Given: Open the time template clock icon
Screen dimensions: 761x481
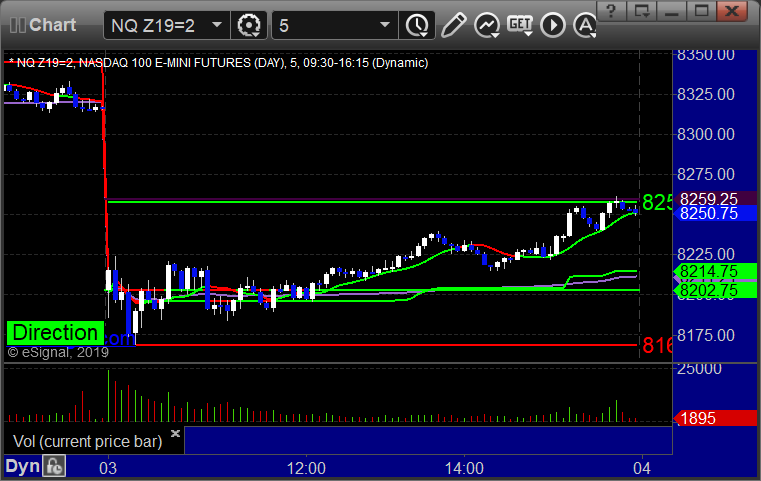Looking at the screenshot, I should [417, 25].
